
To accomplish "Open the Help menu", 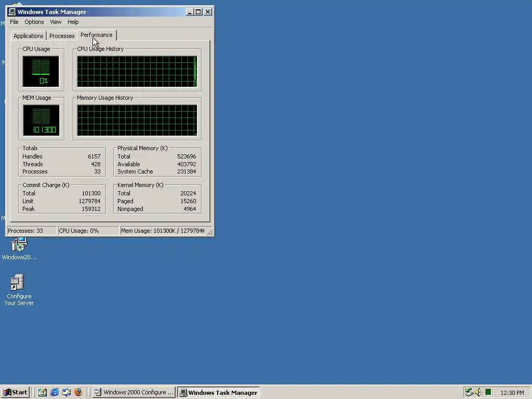I will [73, 22].
